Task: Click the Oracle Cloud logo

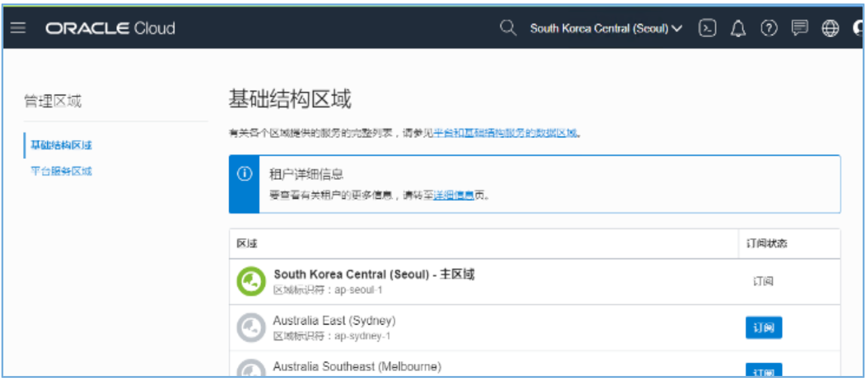Action: pos(111,28)
